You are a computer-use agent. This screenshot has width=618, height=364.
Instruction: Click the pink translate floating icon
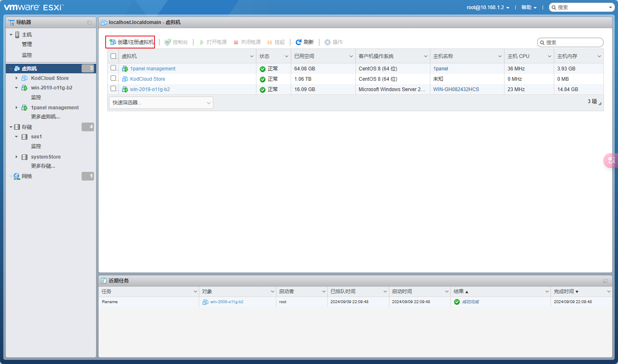[x=611, y=160]
